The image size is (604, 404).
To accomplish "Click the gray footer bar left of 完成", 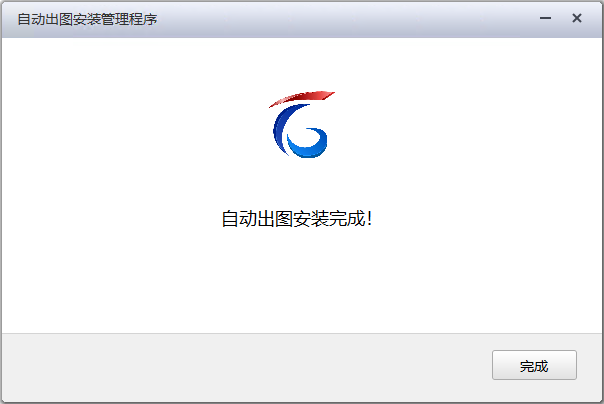I will (247, 365).
